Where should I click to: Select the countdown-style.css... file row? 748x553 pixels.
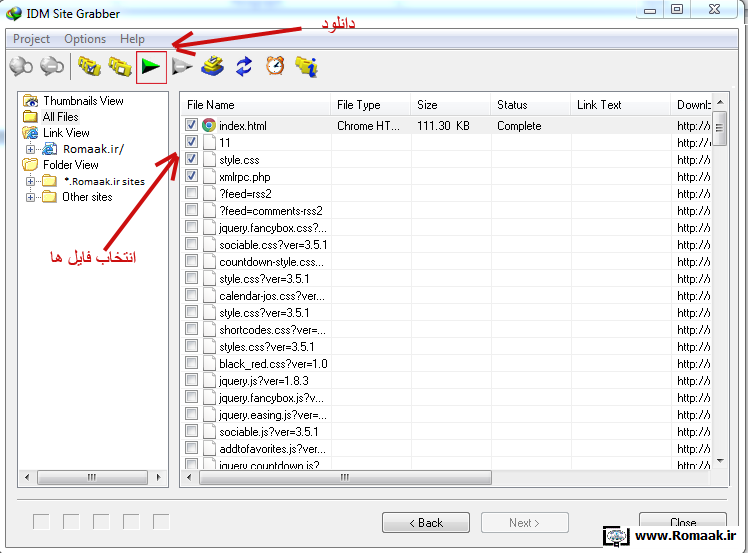click(x=446, y=262)
